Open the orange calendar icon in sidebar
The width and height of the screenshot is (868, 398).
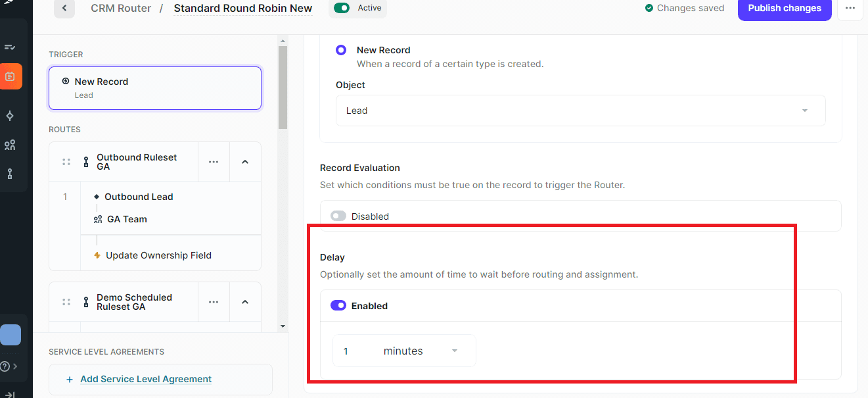click(10, 76)
